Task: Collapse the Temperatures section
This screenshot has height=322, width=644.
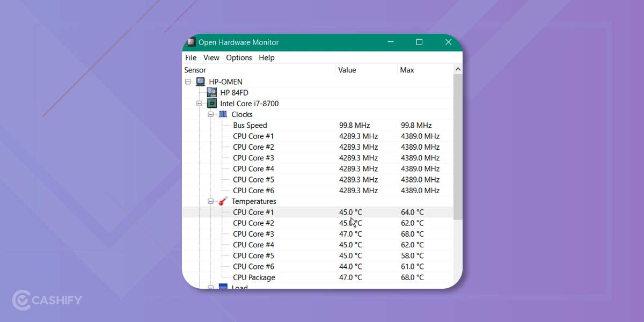Action: click(211, 201)
